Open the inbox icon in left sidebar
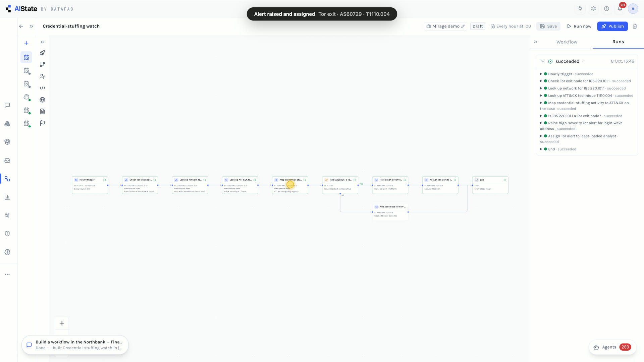 tap(7, 161)
